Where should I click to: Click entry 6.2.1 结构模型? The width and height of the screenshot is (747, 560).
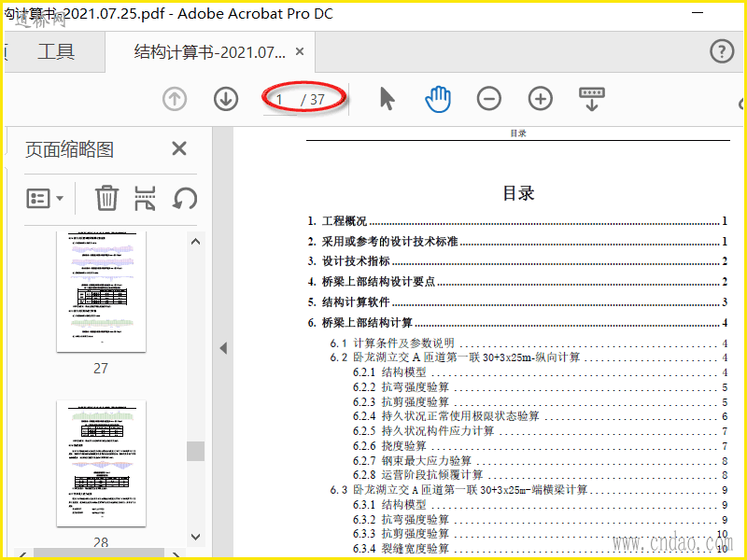tap(541, 371)
